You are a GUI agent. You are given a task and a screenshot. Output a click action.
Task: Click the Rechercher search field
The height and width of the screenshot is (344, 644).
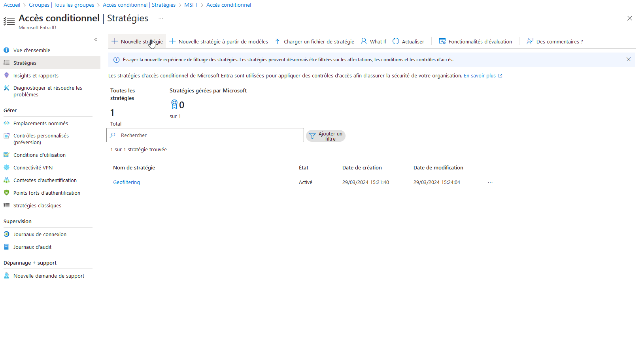[x=205, y=135]
